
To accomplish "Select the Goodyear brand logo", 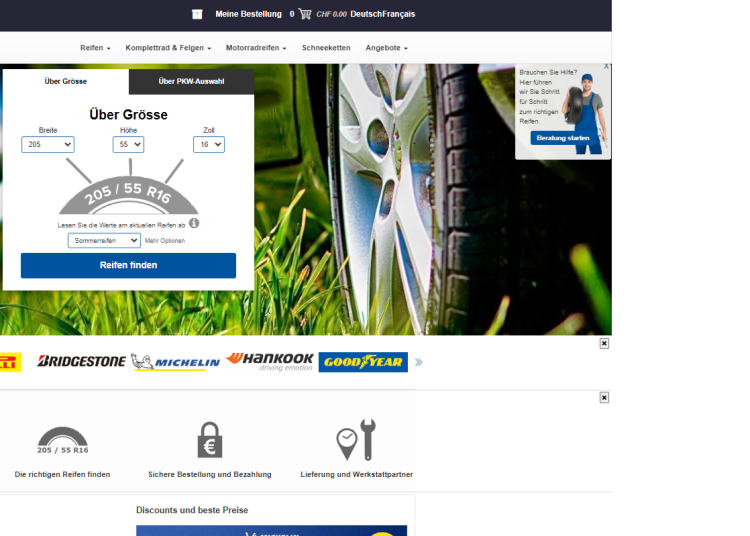I will (x=362, y=361).
